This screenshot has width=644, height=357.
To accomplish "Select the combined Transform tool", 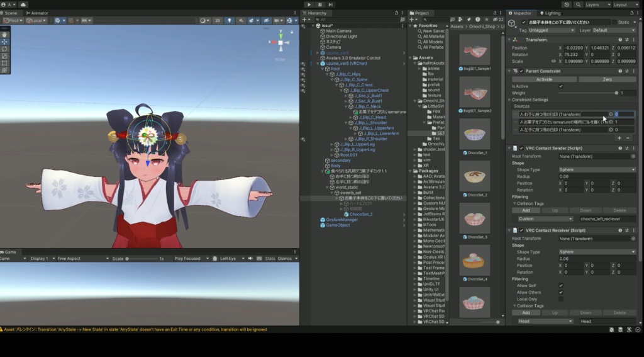I will point(5,70).
